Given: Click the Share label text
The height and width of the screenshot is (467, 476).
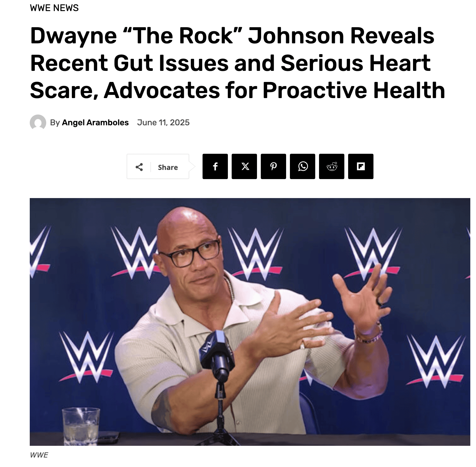Looking at the screenshot, I should 168,167.
